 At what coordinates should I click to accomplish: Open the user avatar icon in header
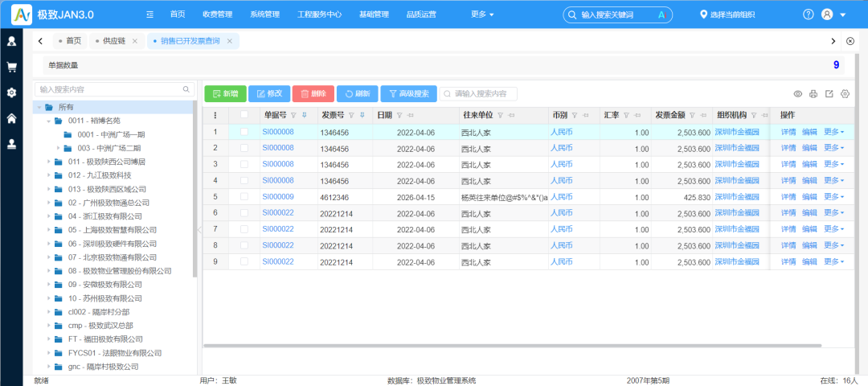click(x=827, y=14)
